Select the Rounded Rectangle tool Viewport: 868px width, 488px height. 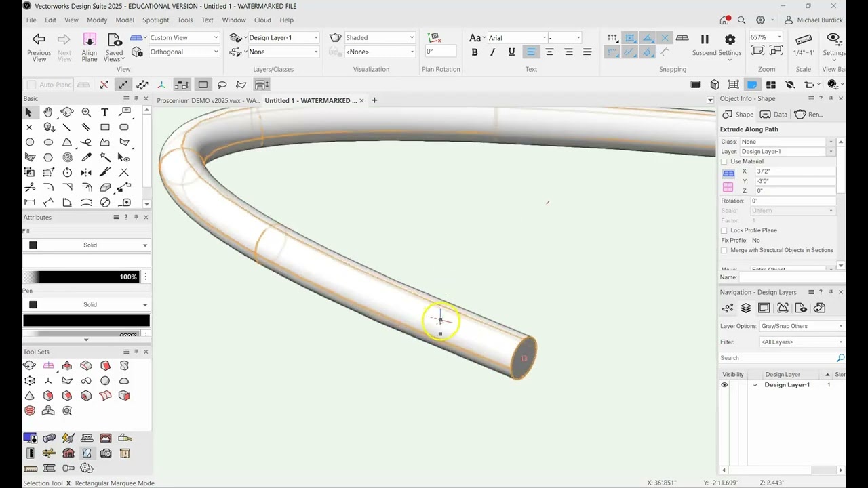[124, 127]
